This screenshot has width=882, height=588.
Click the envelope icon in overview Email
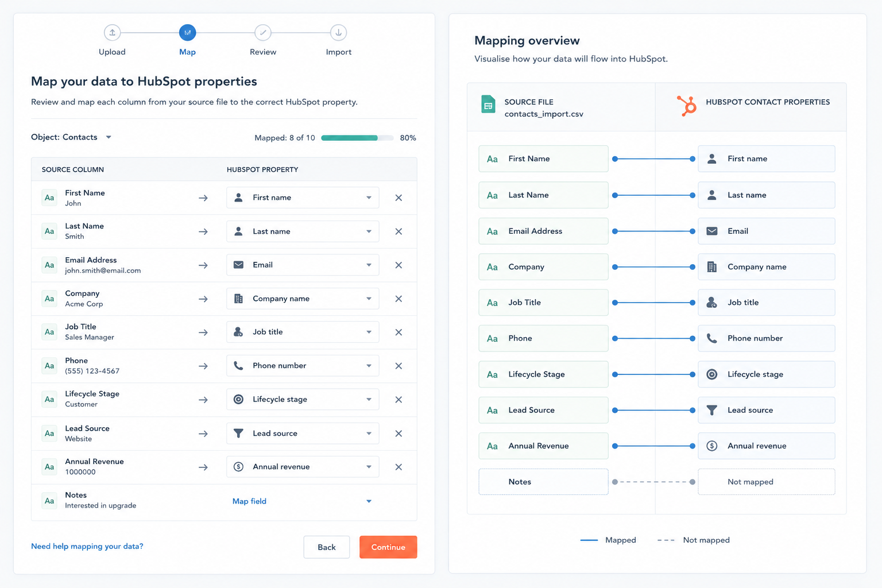[x=712, y=231]
